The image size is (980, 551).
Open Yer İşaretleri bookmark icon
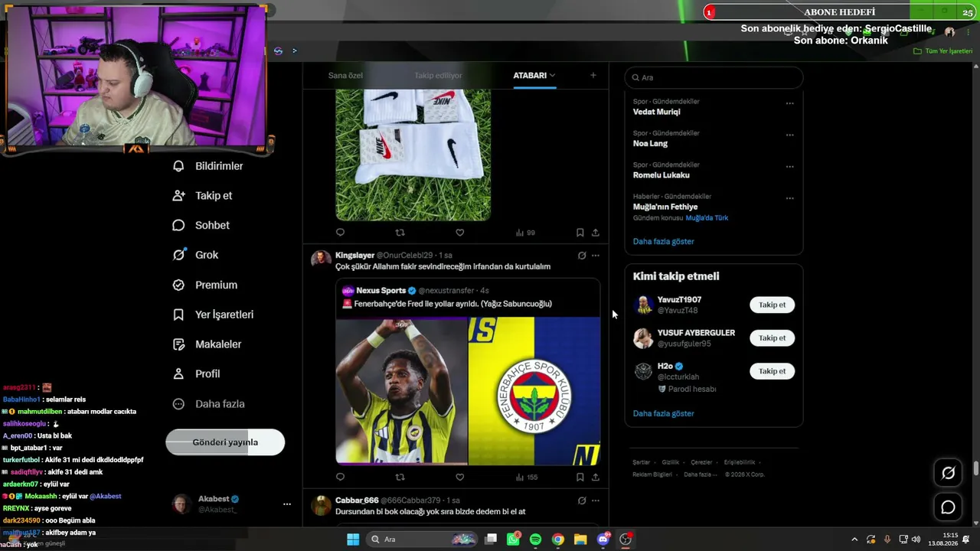pos(178,315)
